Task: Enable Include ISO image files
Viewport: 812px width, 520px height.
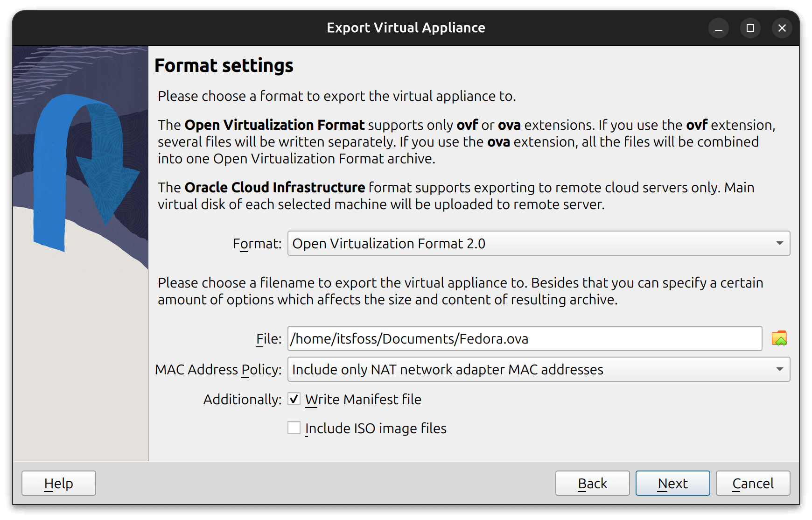Action: [294, 428]
